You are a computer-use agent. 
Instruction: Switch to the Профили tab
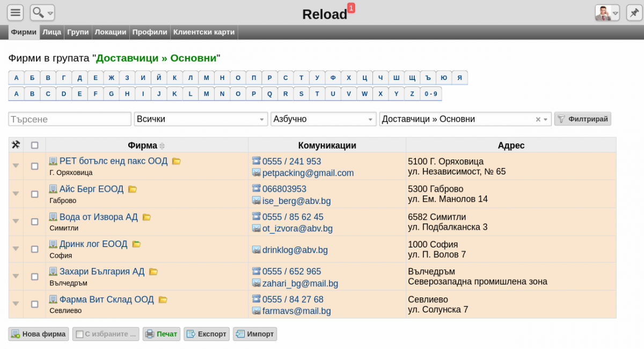point(150,32)
